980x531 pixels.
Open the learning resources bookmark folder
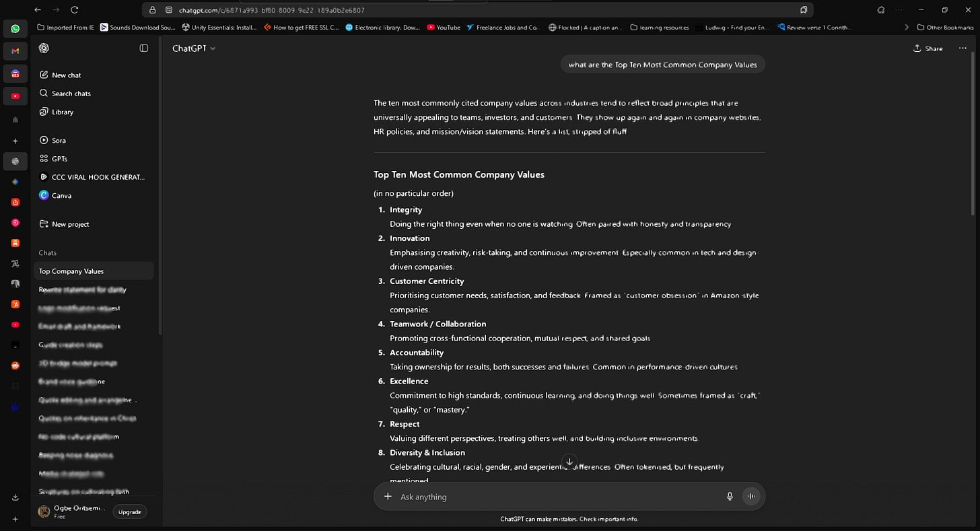click(x=660, y=28)
